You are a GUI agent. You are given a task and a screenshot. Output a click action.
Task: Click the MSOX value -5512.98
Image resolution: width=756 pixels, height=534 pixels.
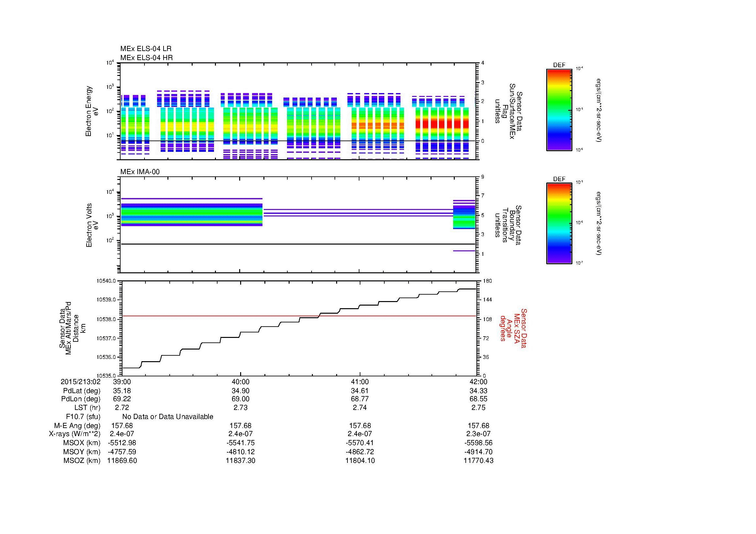click(122, 443)
